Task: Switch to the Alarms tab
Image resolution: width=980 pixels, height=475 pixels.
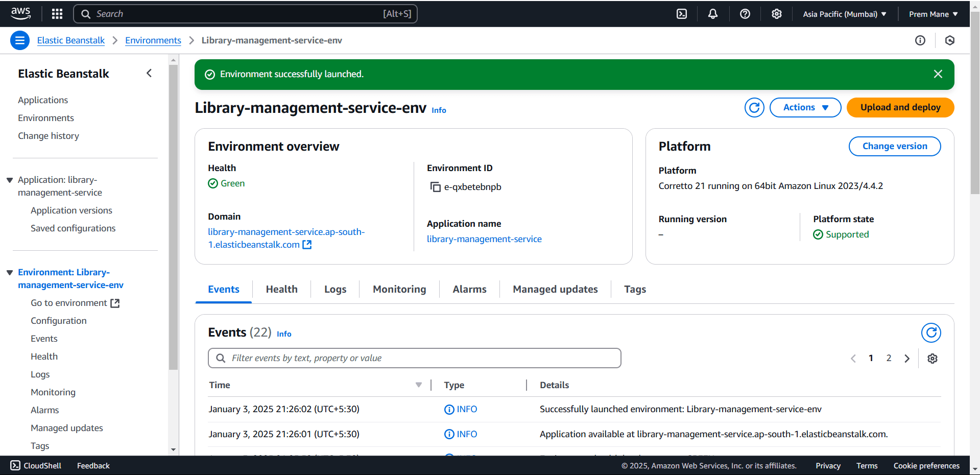Action: 469,289
